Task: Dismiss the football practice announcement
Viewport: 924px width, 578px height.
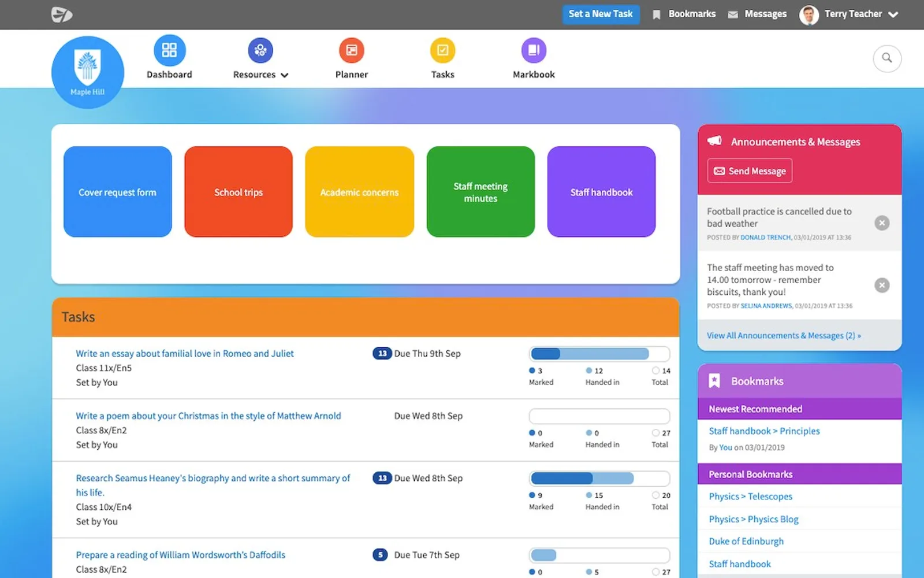Action: [882, 223]
